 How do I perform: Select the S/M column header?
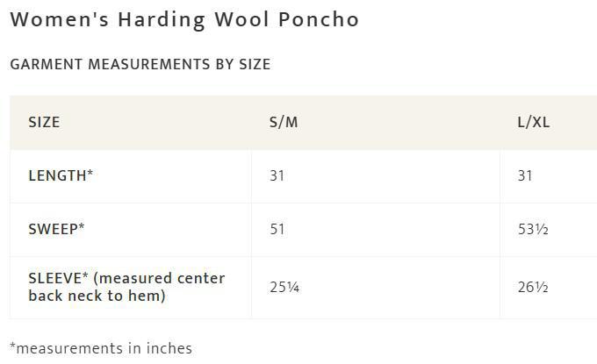click(284, 122)
